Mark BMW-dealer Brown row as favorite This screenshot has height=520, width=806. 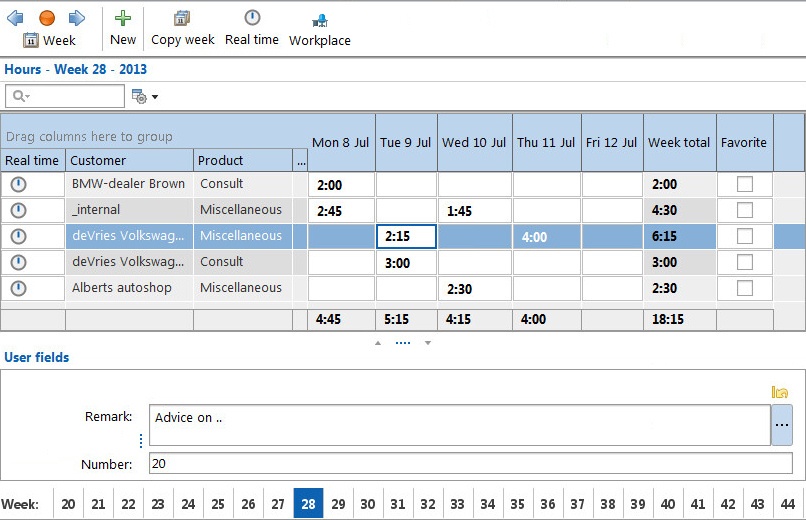[x=744, y=184]
